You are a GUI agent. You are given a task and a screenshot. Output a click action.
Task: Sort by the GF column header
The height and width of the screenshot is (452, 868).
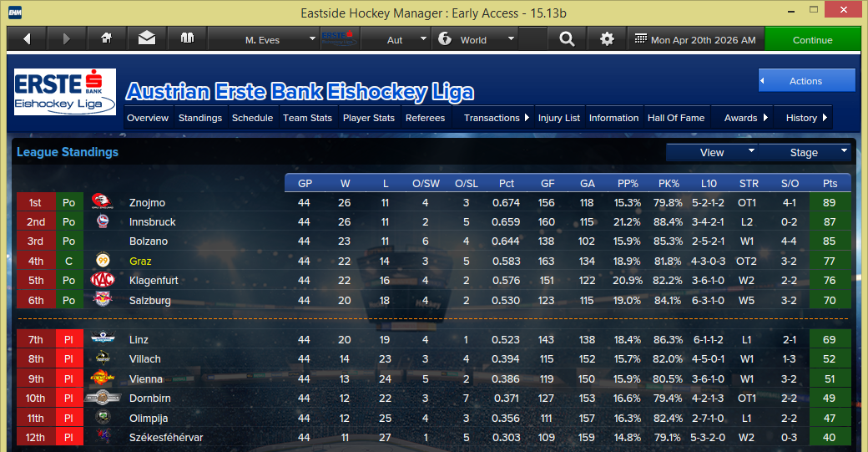coord(548,183)
